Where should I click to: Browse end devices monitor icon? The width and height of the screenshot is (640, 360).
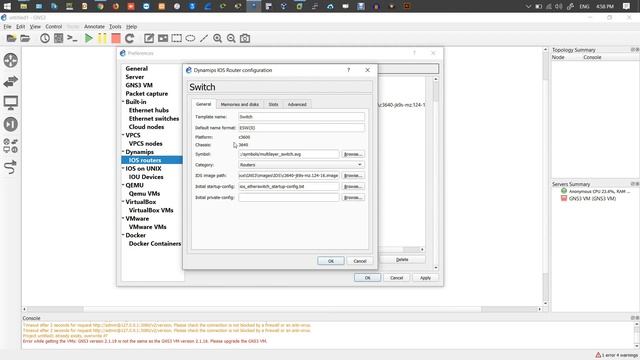pyautogui.click(x=11, y=103)
